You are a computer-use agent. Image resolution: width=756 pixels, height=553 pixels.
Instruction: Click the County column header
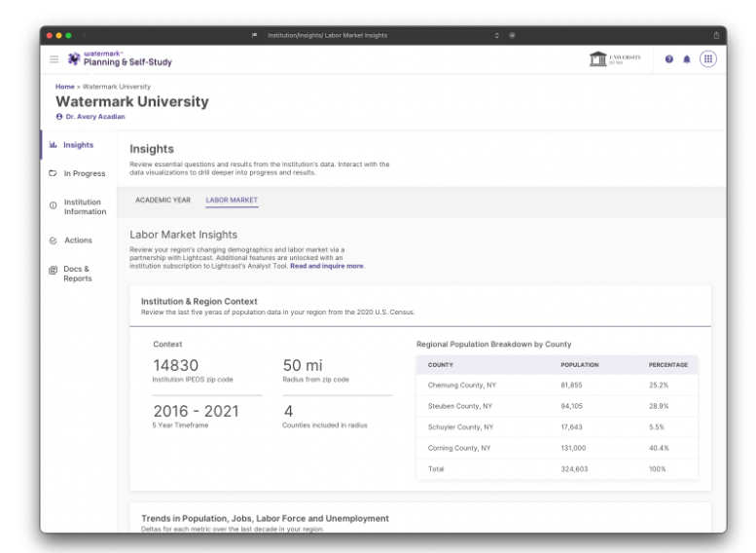point(441,365)
